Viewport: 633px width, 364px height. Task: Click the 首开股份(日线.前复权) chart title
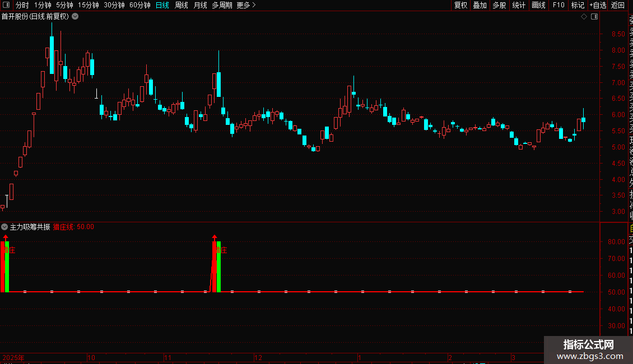pos(35,17)
